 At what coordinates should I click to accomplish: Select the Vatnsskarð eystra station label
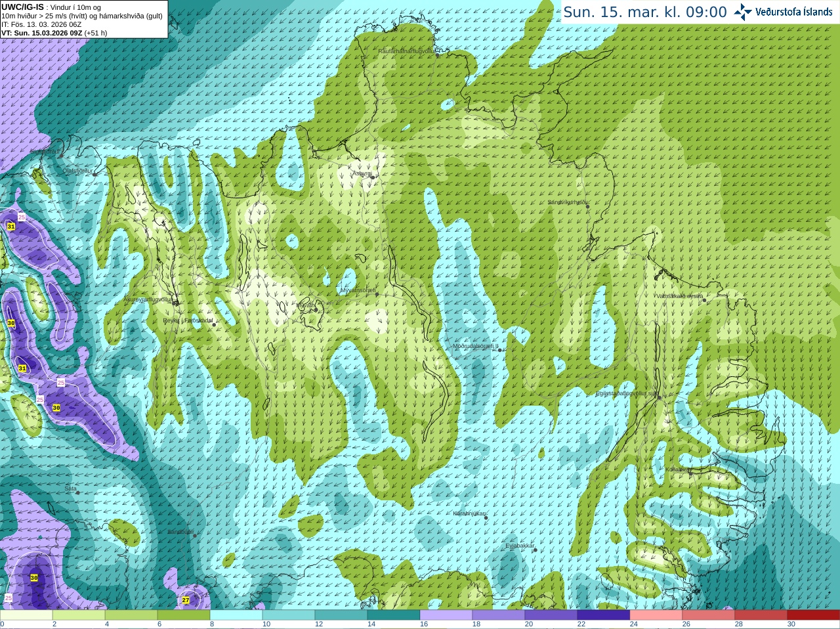point(679,296)
